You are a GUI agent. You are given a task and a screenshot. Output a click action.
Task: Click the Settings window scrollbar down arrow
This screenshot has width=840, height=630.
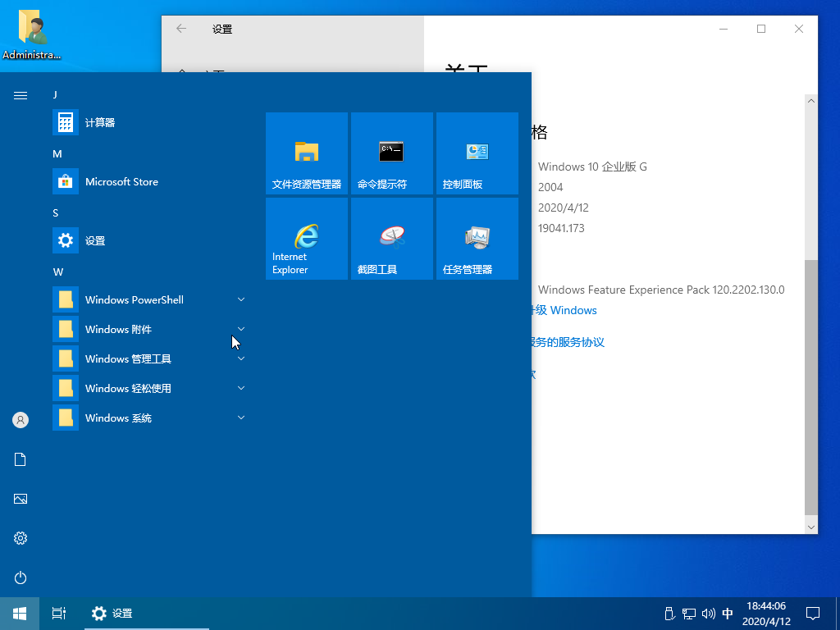[x=811, y=527]
